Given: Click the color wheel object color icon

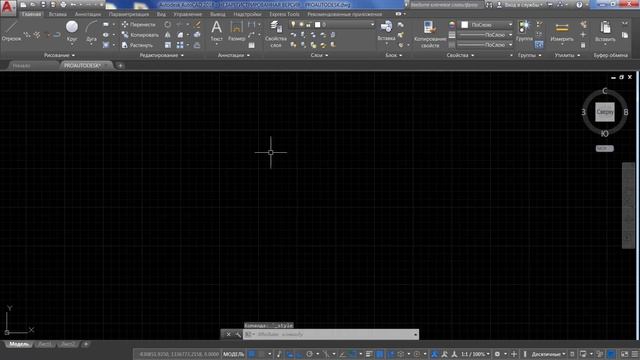Looking at the screenshot, I should point(452,24).
